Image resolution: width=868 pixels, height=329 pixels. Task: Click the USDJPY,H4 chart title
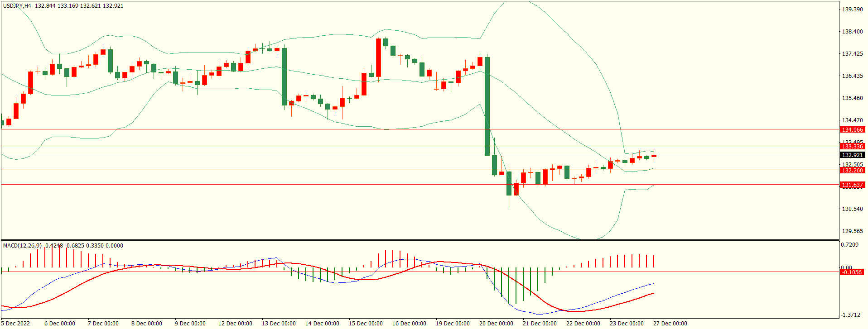tap(17, 6)
